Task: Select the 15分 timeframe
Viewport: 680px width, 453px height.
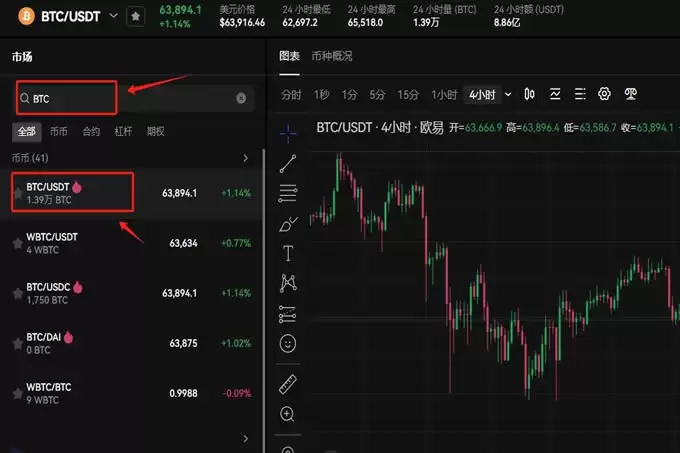Action: click(407, 95)
